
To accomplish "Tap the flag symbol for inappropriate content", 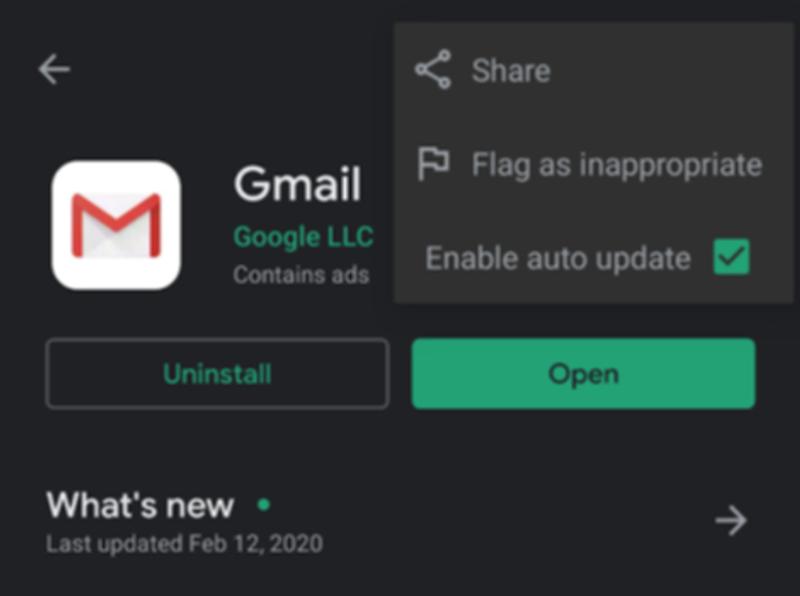I will (x=434, y=163).
